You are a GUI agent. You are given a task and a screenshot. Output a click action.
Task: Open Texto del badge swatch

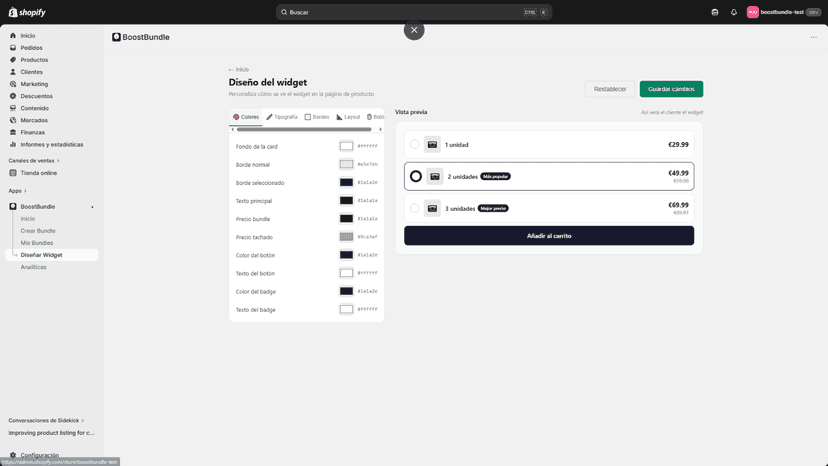coord(346,310)
